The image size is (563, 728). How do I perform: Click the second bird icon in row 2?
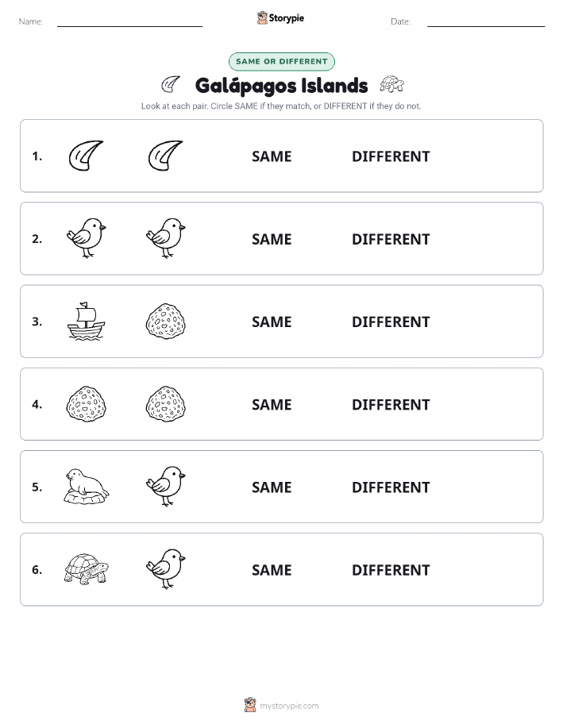pos(166,238)
